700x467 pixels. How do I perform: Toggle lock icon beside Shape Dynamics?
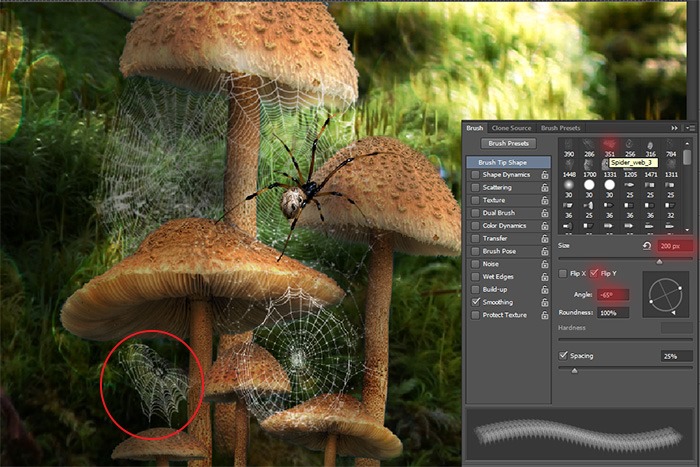pos(545,174)
